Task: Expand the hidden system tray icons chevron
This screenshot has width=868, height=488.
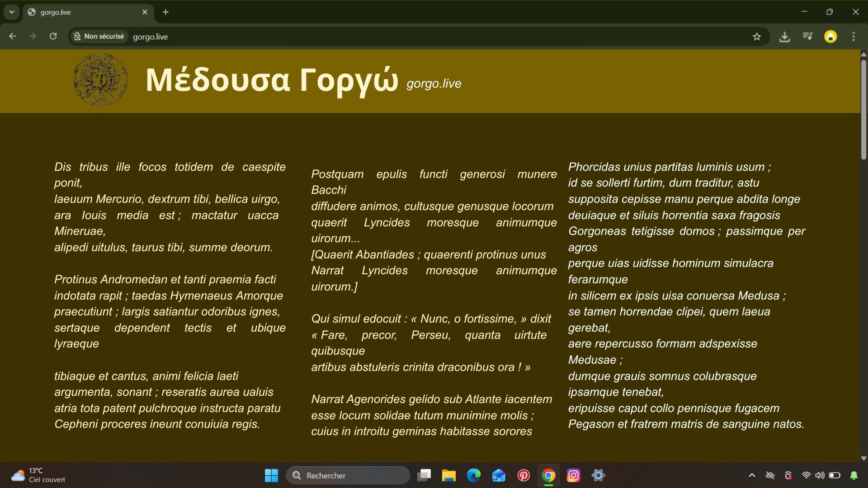Action: [752, 475]
